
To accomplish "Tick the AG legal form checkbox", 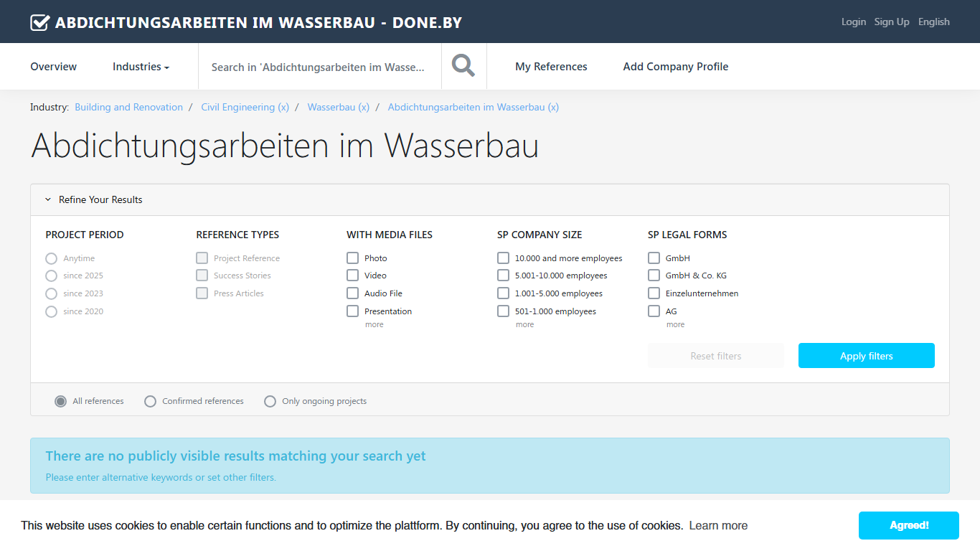I will (654, 311).
